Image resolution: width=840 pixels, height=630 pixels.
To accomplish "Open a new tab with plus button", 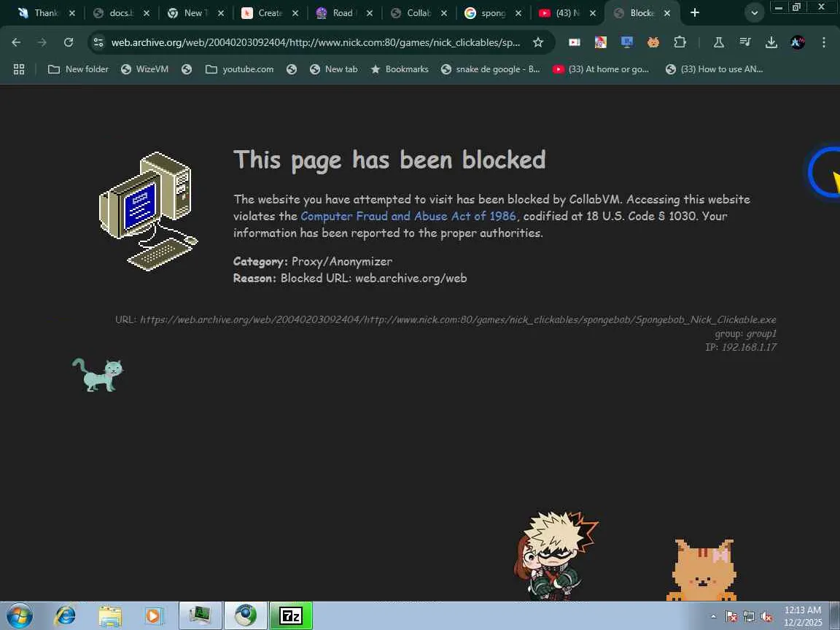I will (695, 13).
